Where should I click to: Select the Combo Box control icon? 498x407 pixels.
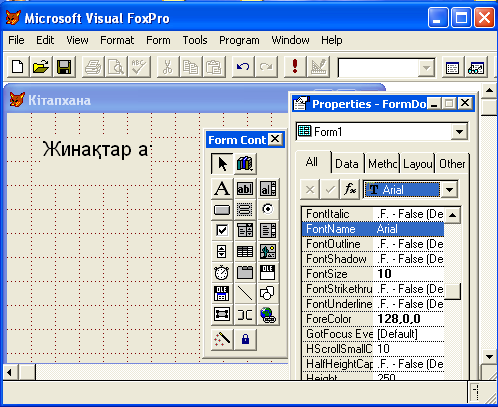[x=245, y=230]
